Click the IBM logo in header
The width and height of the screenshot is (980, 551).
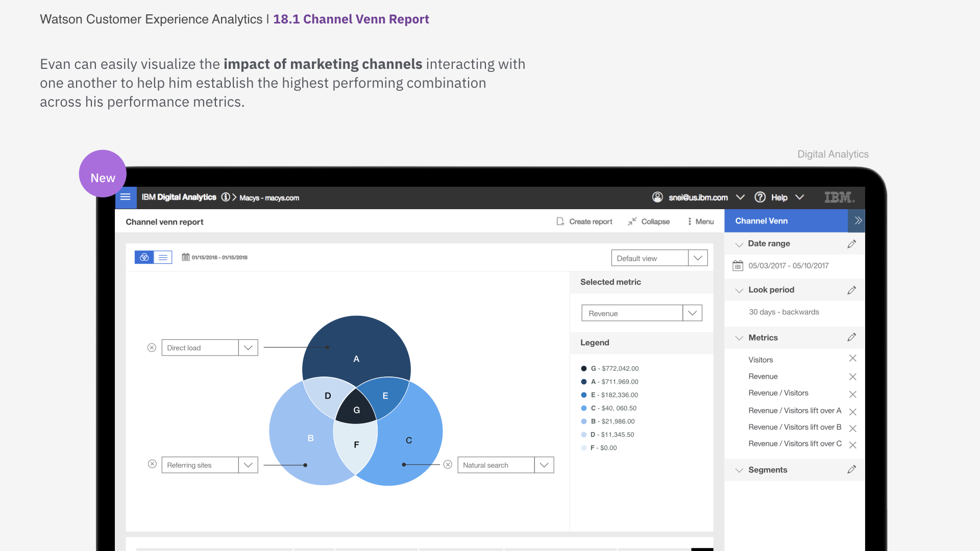(x=839, y=197)
